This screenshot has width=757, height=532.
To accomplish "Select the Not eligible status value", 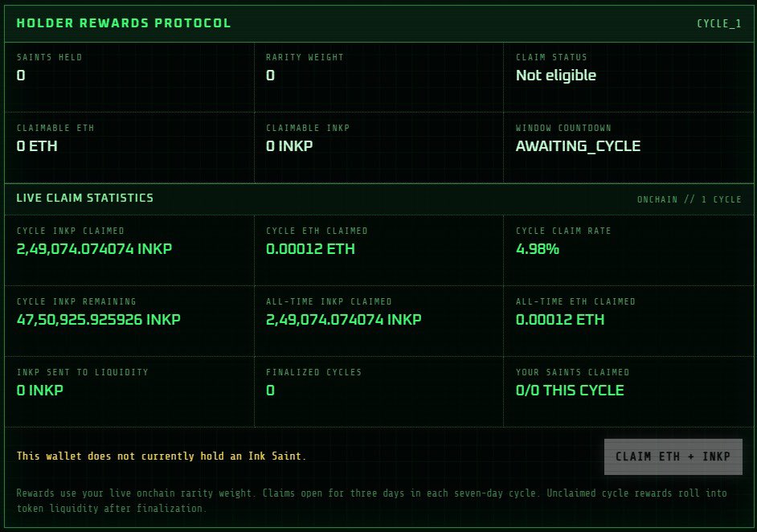I will click(555, 76).
